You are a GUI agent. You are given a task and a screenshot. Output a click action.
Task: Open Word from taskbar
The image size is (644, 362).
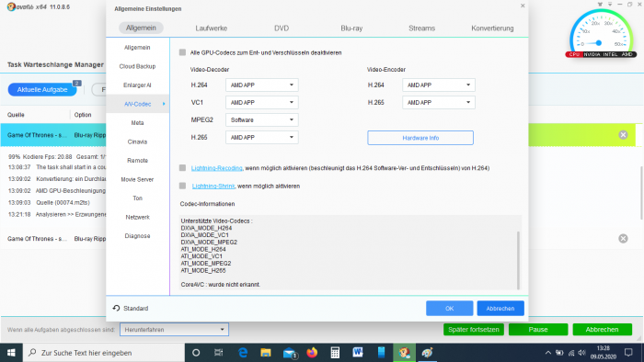(358, 353)
